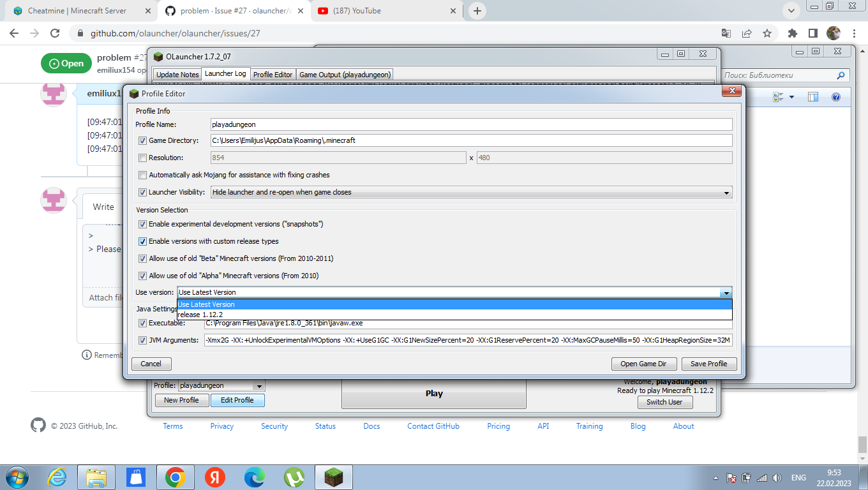Image resolution: width=868 pixels, height=490 pixels.
Task: Open the Minecraft launcher from the taskbar
Action: [333, 477]
